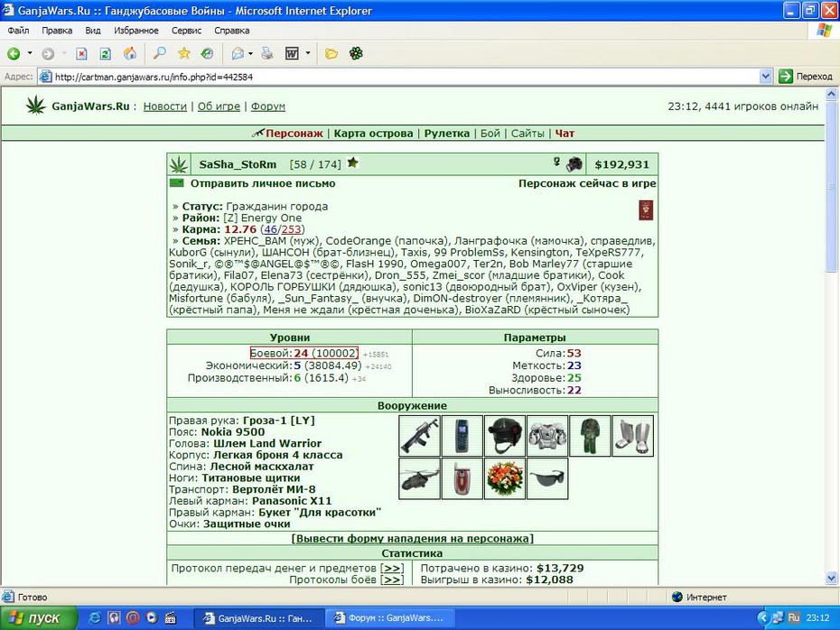Click the passport icon next to Статус
Screen dimensions: 840x630
tap(646, 210)
